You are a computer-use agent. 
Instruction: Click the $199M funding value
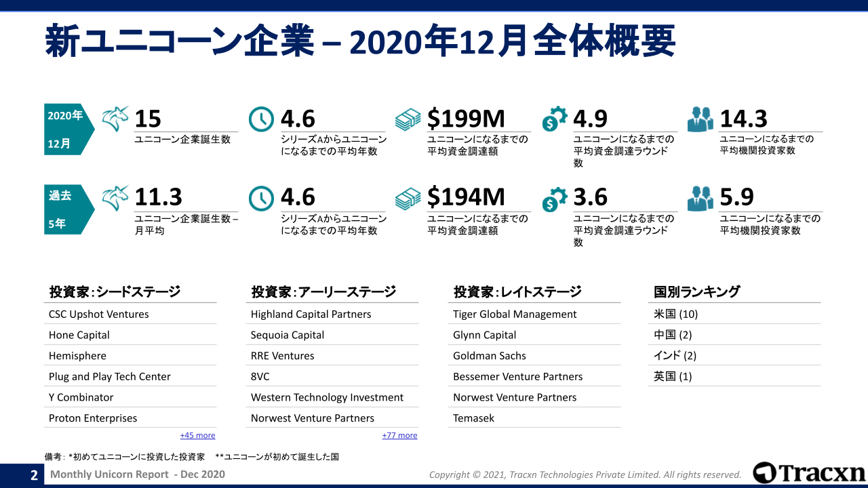tap(466, 119)
